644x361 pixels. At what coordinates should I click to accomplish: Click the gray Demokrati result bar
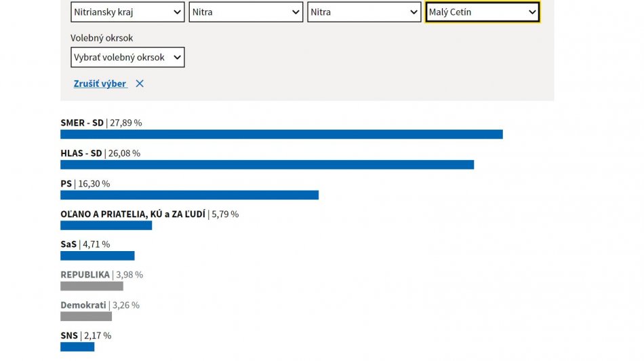point(86,316)
